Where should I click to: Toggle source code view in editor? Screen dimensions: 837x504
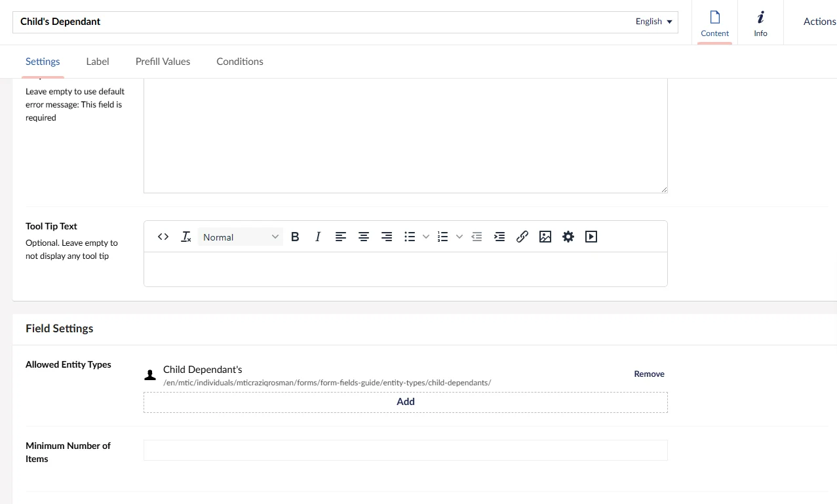(163, 237)
